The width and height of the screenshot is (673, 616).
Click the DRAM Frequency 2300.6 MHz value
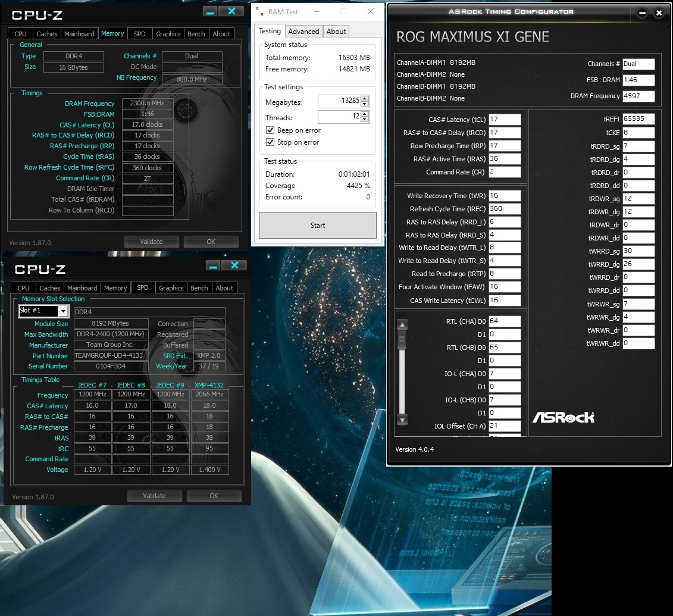147,103
